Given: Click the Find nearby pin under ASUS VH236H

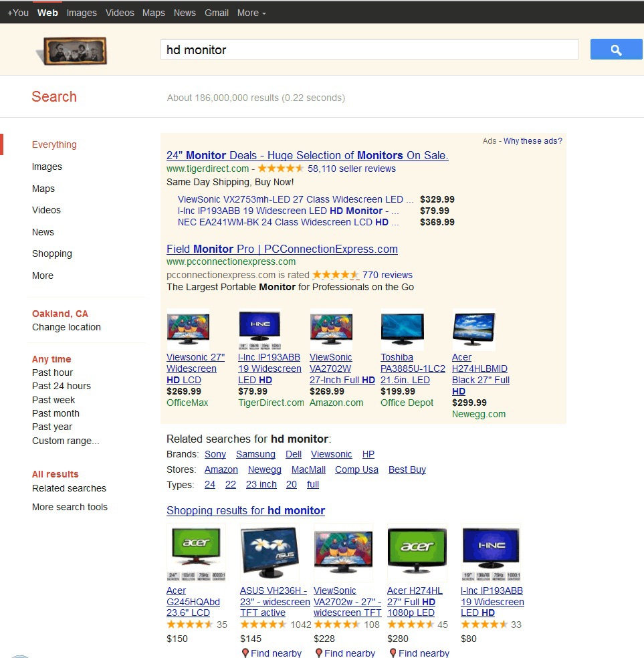Looking at the screenshot, I should pyautogui.click(x=245, y=653).
